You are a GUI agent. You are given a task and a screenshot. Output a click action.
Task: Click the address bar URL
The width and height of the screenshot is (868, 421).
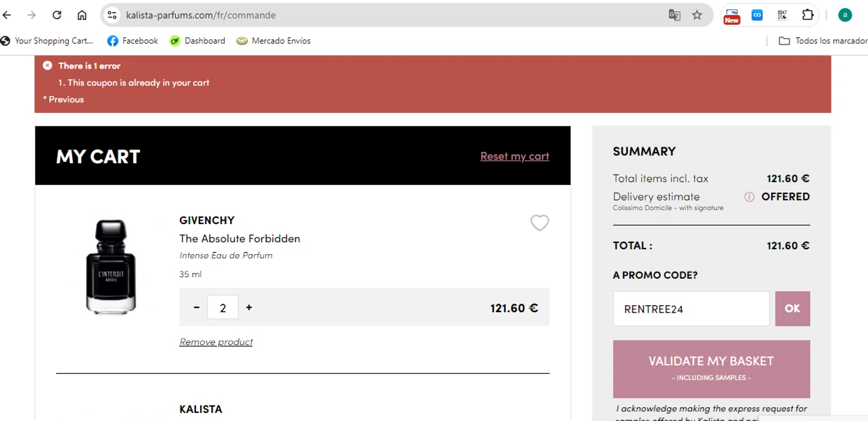[201, 15]
